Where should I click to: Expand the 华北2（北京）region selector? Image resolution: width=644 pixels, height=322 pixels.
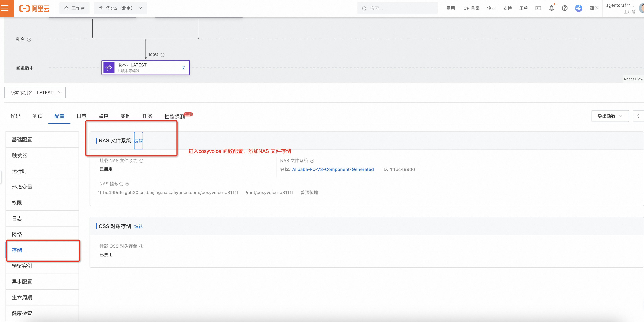point(120,8)
